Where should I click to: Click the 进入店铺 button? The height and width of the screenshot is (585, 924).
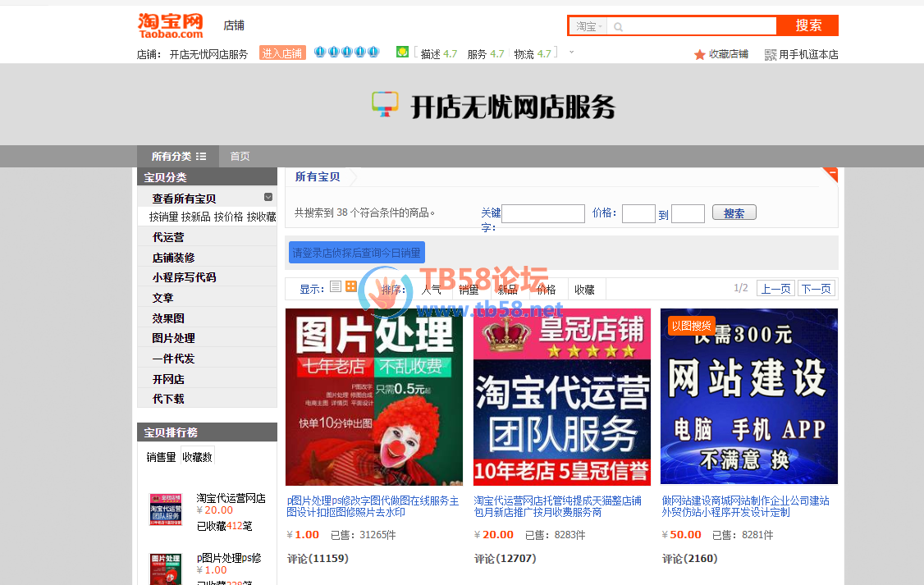pos(282,53)
